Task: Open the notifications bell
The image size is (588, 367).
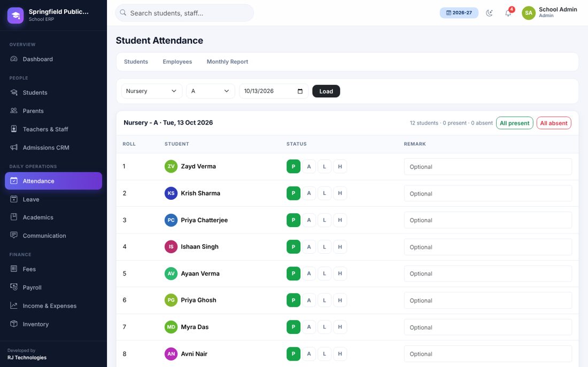Action: tap(508, 13)
